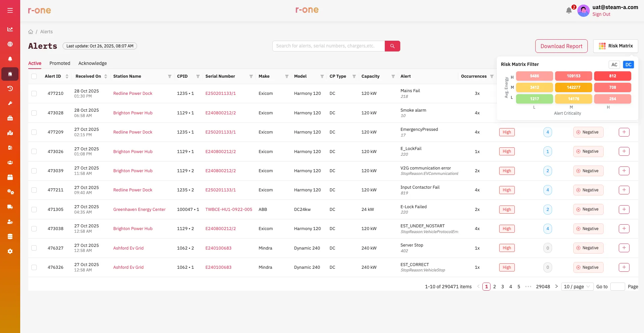This screenshot has width=644, height=333.
Task: Open the settings gear sidebar icon
Action: [10, 251]
